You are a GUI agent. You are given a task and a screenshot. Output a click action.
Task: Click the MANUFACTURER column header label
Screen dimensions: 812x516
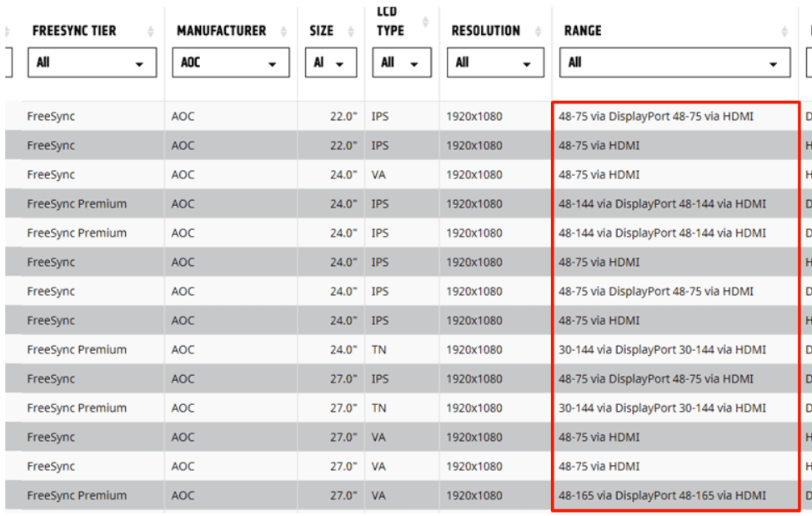click(x=222, y=31)
